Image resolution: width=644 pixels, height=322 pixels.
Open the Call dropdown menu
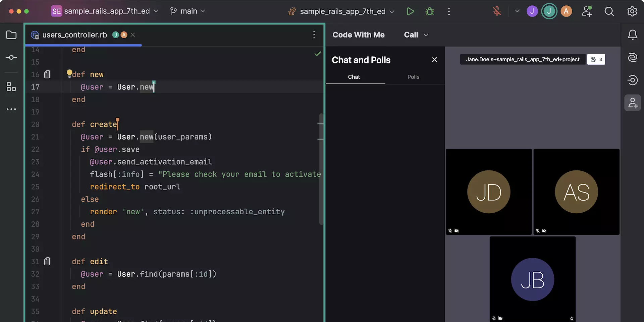pyautogui.click(x=416, y=35)
